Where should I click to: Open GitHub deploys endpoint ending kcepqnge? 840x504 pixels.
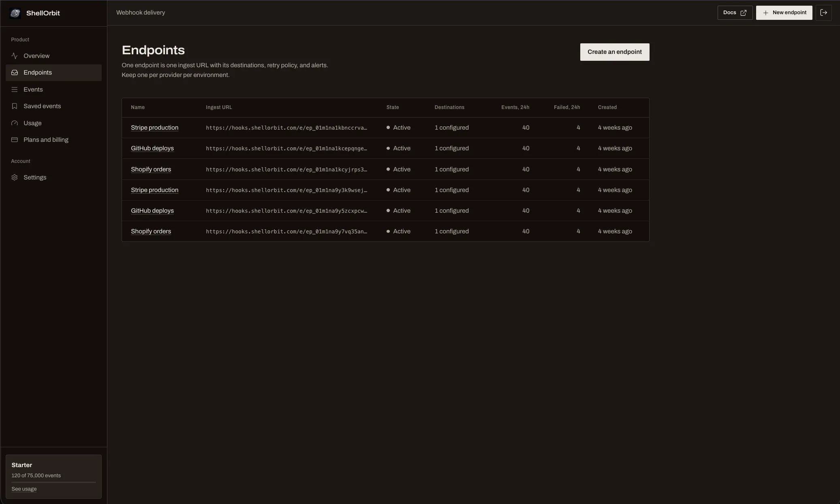point(152,148)
